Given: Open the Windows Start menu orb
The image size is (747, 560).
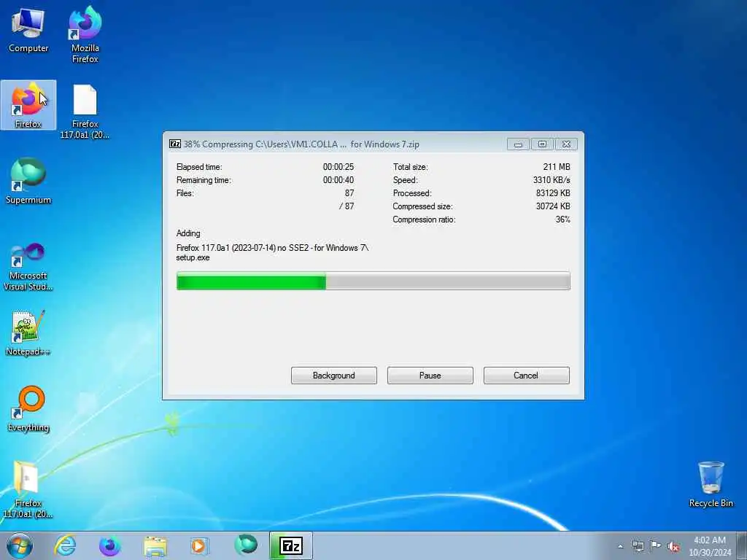Looking at the screenshot, I should pyautogui.click(x=20, y=545).
